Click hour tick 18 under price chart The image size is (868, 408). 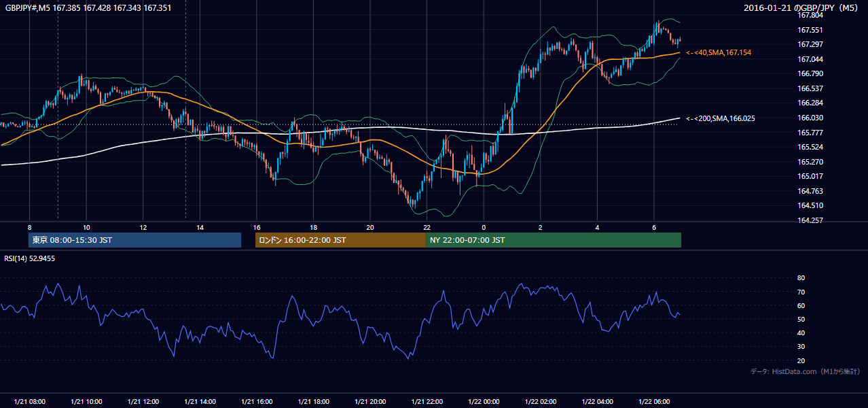(x=314, y=227)
